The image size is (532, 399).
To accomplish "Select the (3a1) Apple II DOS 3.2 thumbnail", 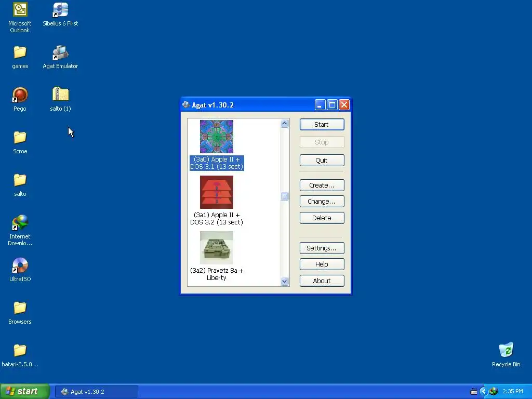I will [x=217, y=192].
